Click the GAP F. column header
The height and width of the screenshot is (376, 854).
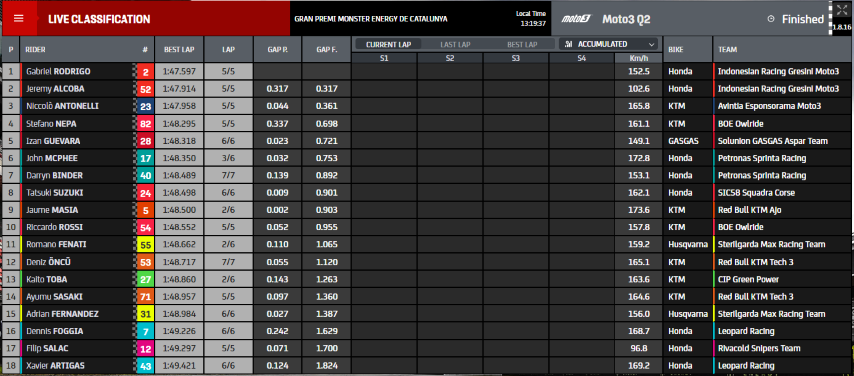click(326, 50)
